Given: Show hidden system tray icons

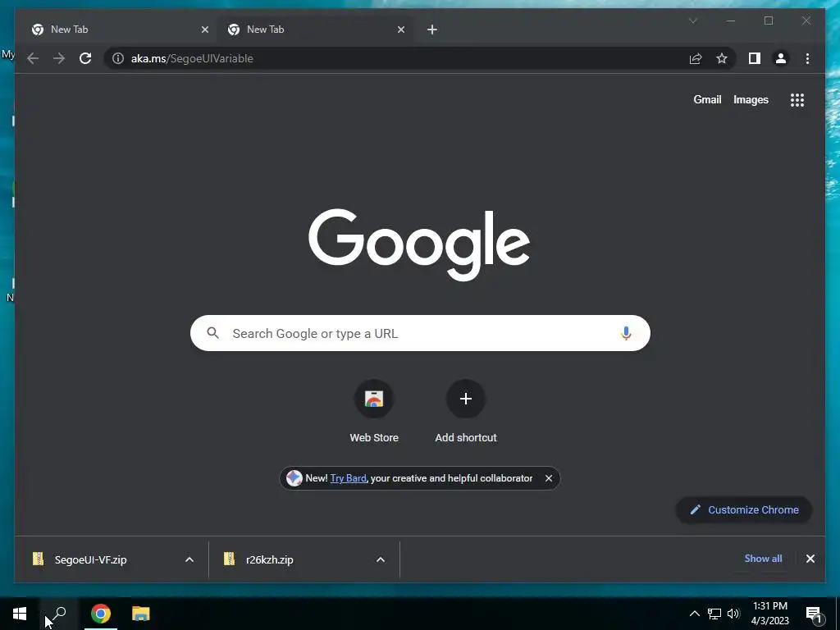Looking at the screenshot, I should pyautogui.click(x=694, y=614).
